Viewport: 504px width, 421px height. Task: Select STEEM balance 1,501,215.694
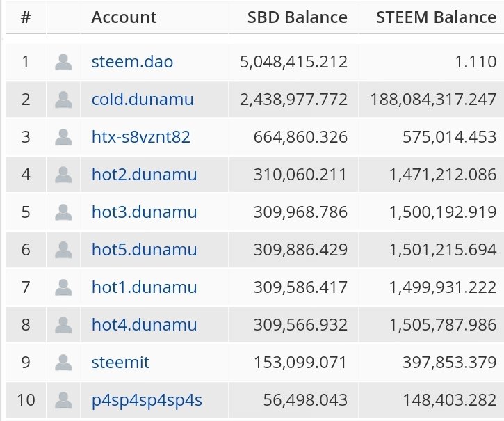coord(443,249)
